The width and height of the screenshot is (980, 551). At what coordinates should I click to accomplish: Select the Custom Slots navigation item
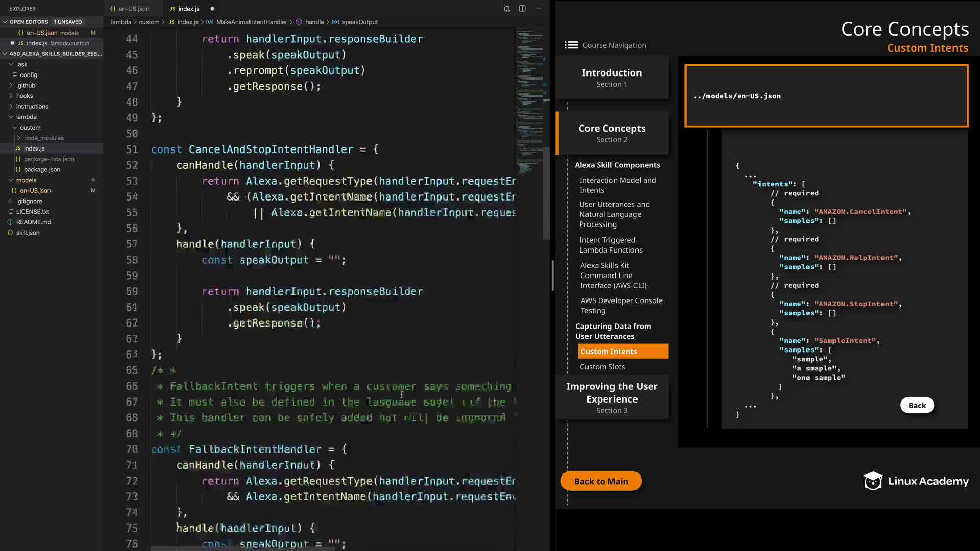[x=602, y=367]
